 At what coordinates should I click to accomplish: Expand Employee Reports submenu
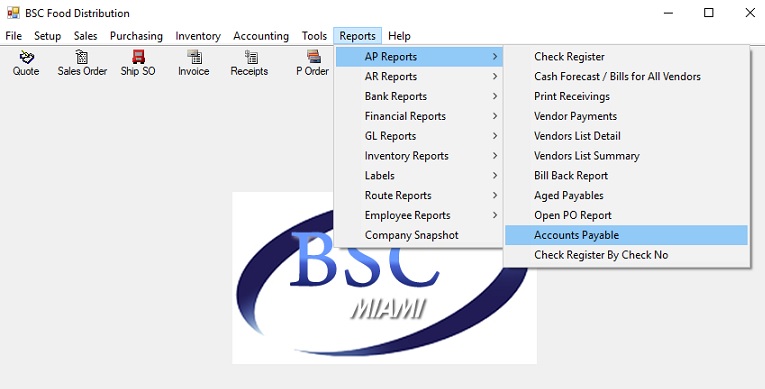point(419,215)
